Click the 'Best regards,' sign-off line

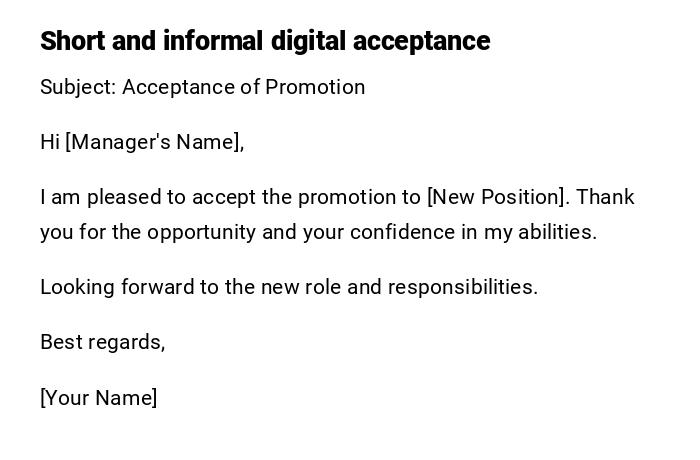click(102, 342)
